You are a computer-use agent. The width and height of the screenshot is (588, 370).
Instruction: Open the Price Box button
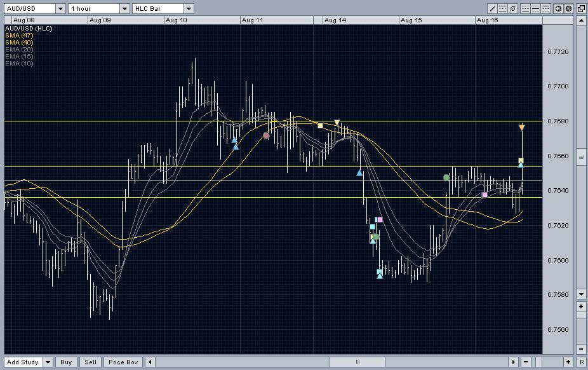(x=123, y=362)
